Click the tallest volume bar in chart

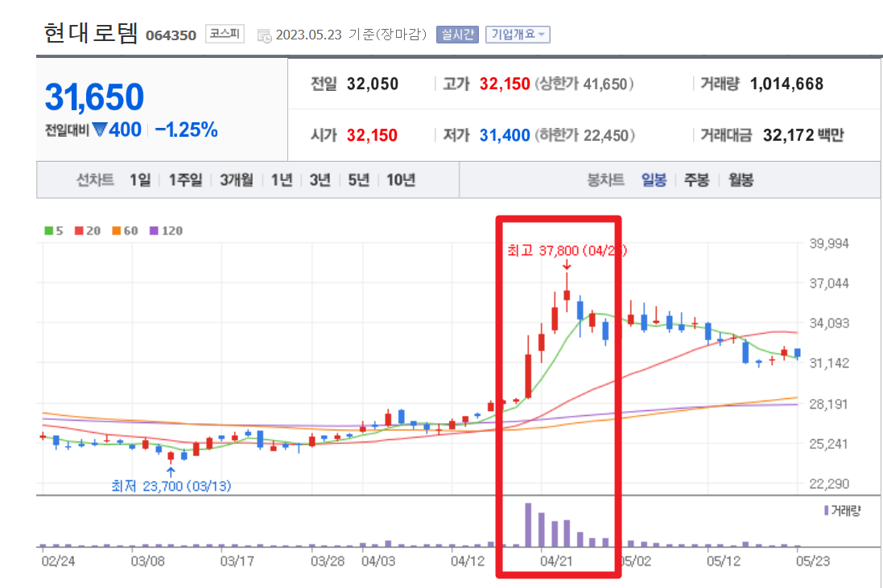(x=528, y=525)
